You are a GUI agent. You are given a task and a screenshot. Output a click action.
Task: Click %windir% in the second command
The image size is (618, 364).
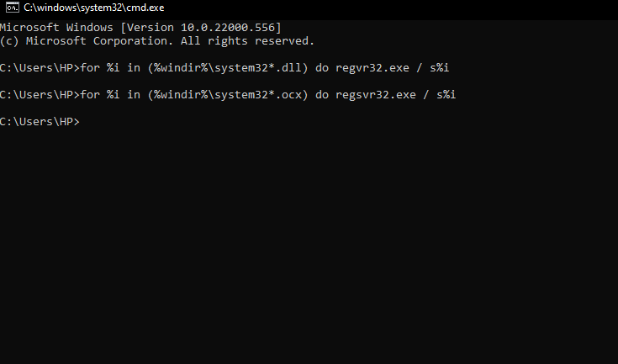tap(186, 94)
